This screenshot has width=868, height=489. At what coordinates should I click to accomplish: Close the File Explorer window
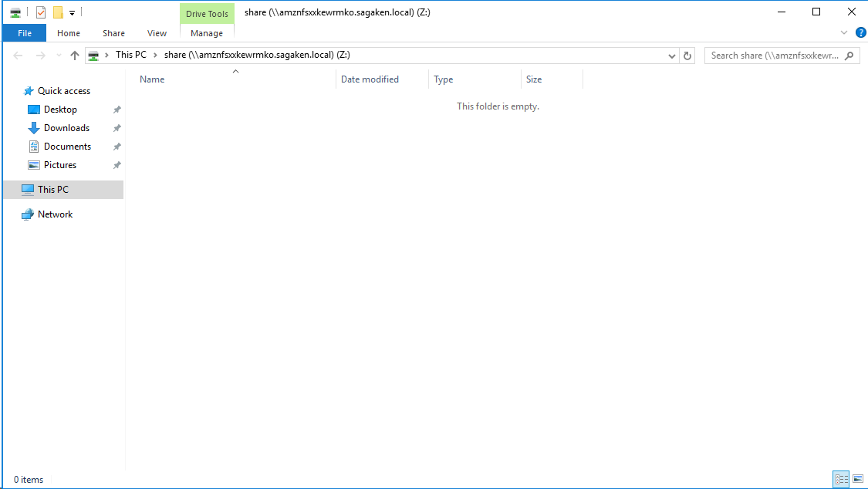(851, 12)
